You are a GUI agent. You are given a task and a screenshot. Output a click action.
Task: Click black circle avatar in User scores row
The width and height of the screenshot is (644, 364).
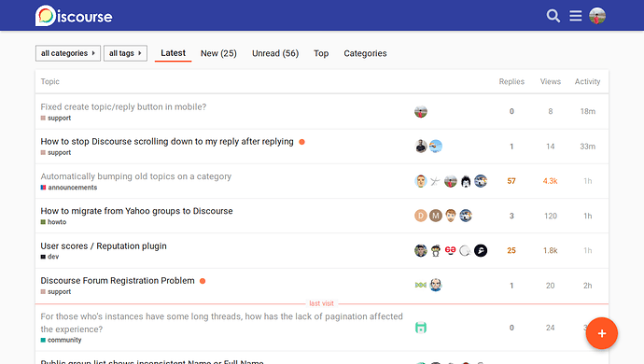tap(481, 250)
